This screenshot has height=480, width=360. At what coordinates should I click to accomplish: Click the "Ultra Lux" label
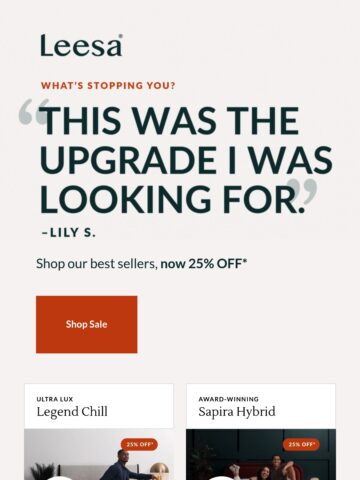click(55, 399)
